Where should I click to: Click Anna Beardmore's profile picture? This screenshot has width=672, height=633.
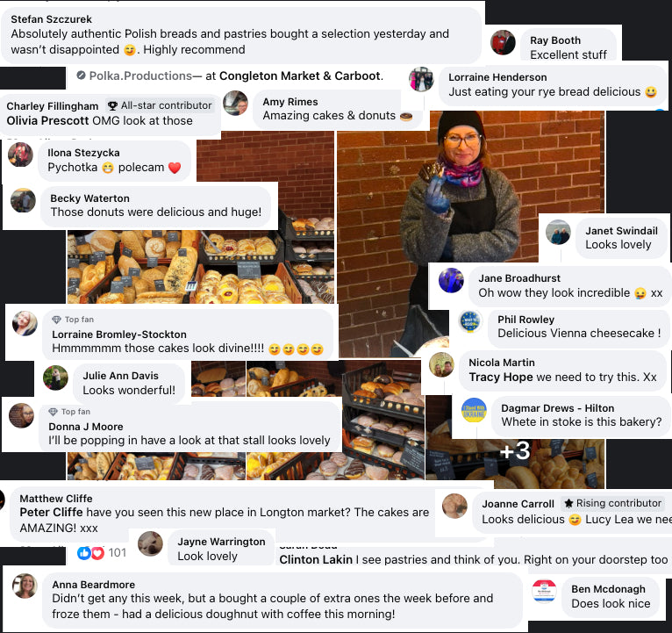25,586
